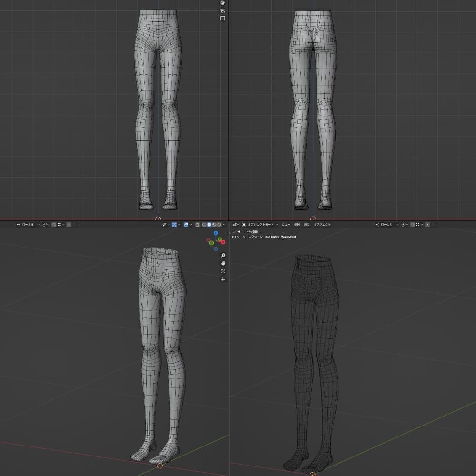Select rendered shading in the lower-left viewport header
476x476 pixels.
click(219, 225)
